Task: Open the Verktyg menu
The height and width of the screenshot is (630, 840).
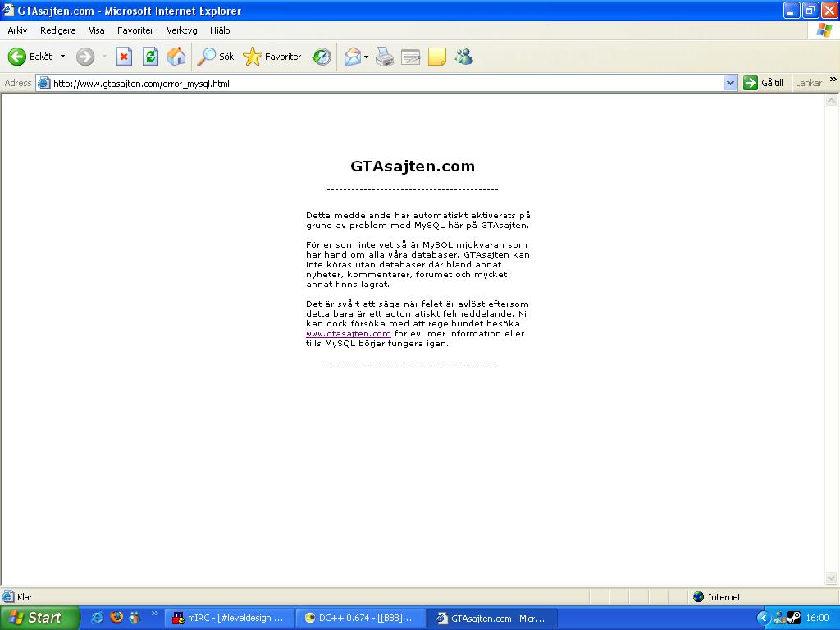Action: click(x=181, y=30)
